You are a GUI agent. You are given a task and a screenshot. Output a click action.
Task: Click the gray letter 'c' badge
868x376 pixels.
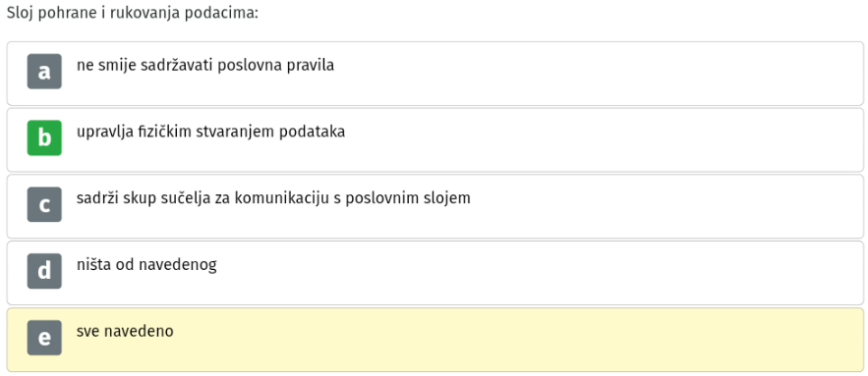[x=44, y=204]
